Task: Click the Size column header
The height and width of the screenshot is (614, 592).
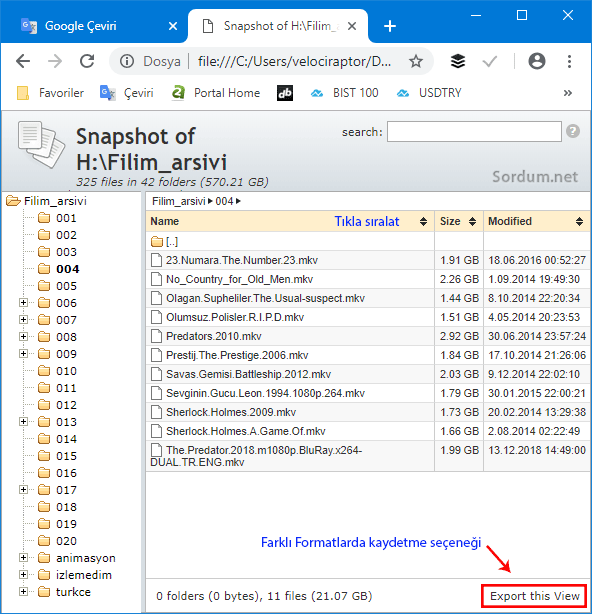Action: click(x=458, y=221)
